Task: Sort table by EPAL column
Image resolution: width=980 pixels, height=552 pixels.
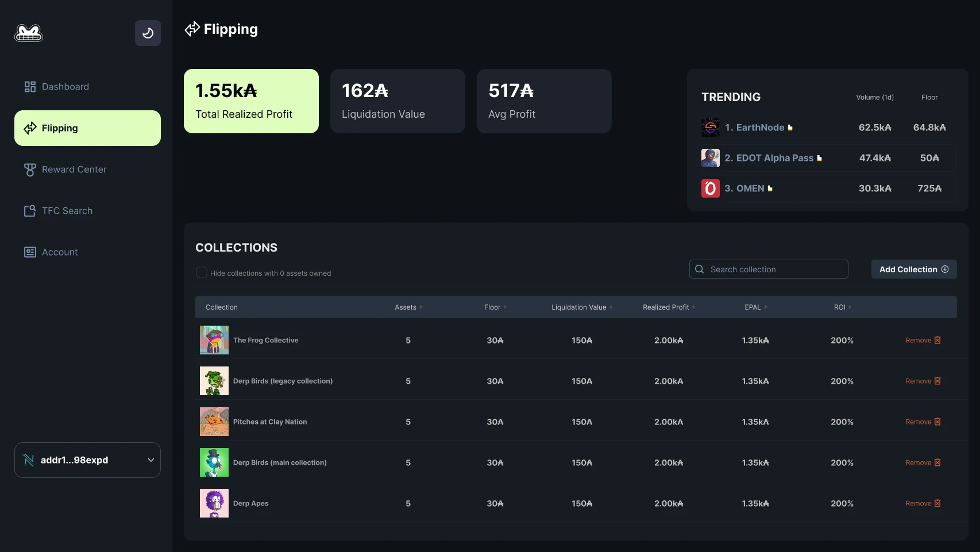Action: click(x=755, y=307)
